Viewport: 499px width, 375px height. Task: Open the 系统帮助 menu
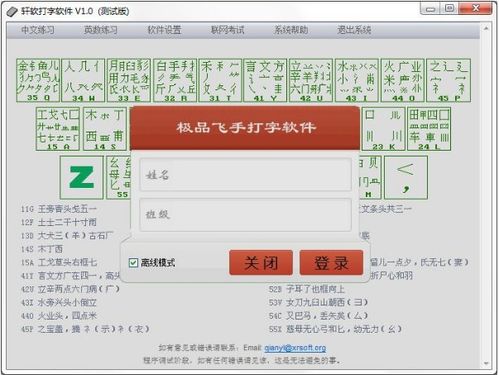[291, 30]
